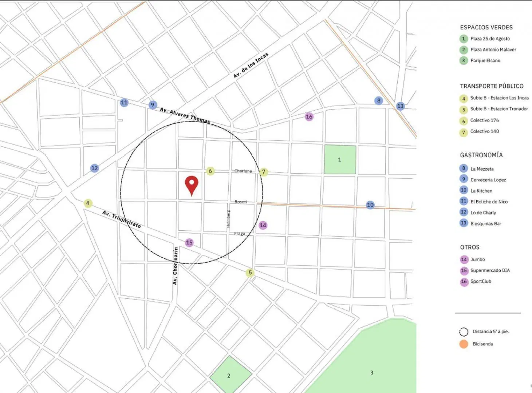532x393 pixels.
Task: Click the 'OTROS' heading
Action: point(470,247)
